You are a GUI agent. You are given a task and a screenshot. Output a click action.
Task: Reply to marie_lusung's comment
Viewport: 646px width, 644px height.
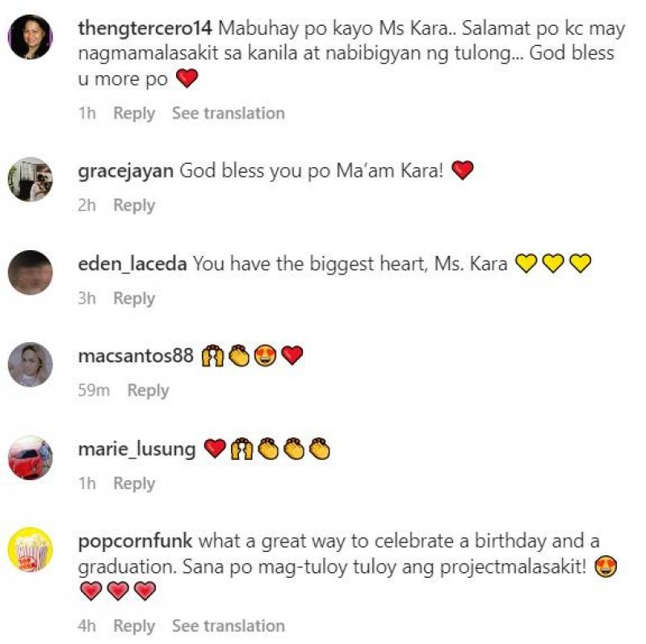click(134, 483)
